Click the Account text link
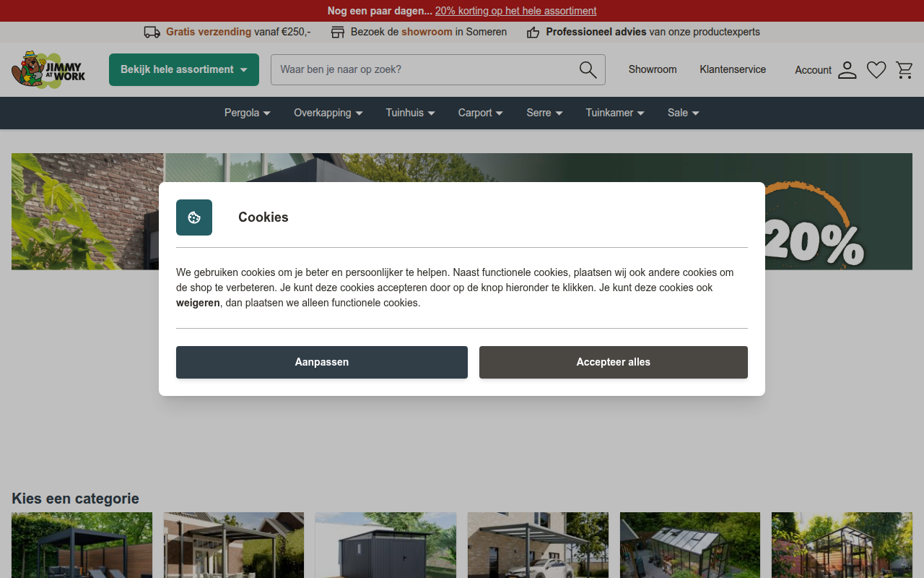 tap(814, 70)
